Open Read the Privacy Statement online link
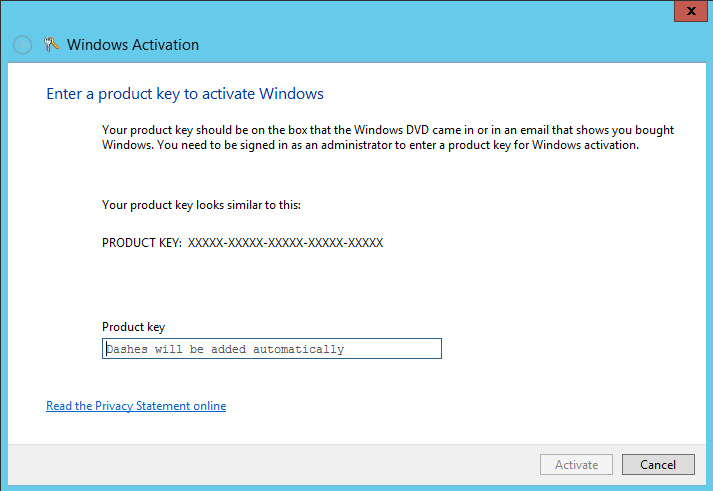 tap(136, 406)
